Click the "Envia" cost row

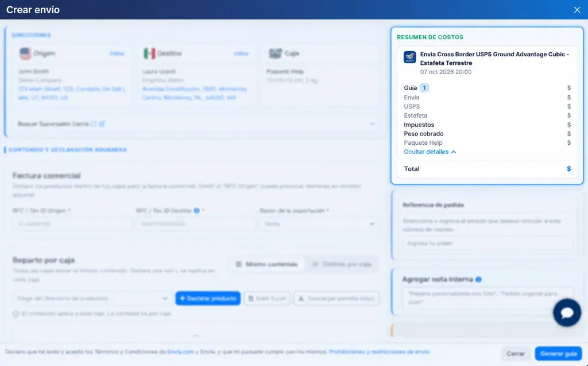487,97
